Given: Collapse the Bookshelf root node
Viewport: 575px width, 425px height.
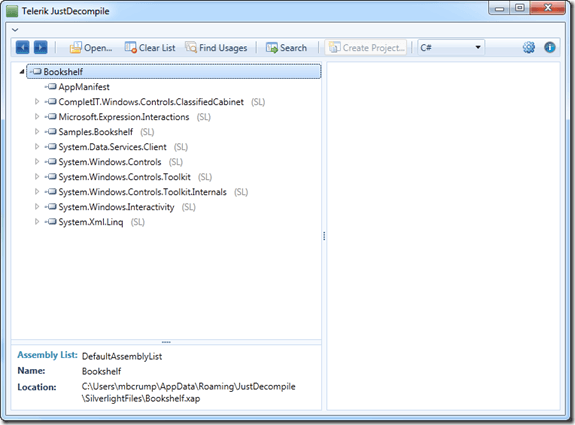Looking at the screenshot, I should [x=22, y=72].
